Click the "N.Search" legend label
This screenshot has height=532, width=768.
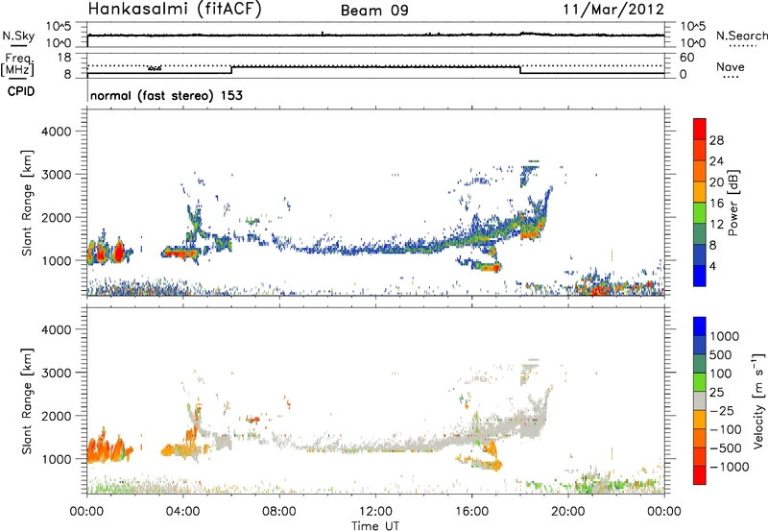click(741, 36)
